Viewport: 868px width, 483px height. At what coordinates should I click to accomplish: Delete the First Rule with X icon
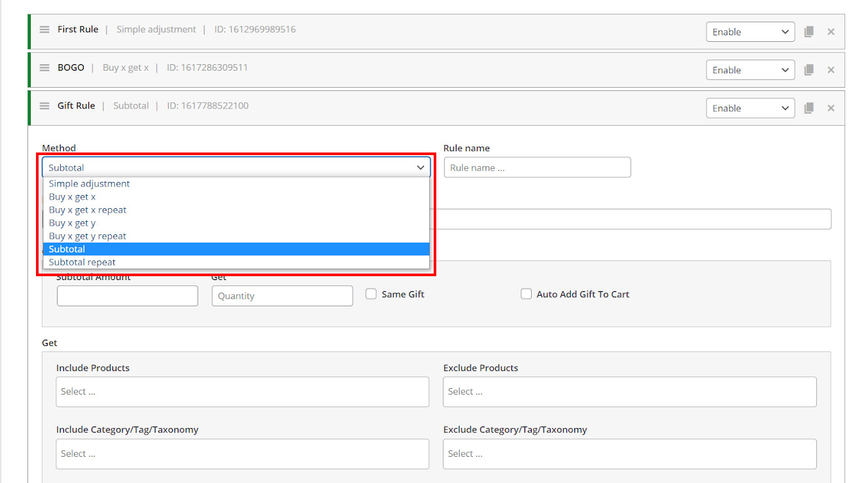pos(831,31)
